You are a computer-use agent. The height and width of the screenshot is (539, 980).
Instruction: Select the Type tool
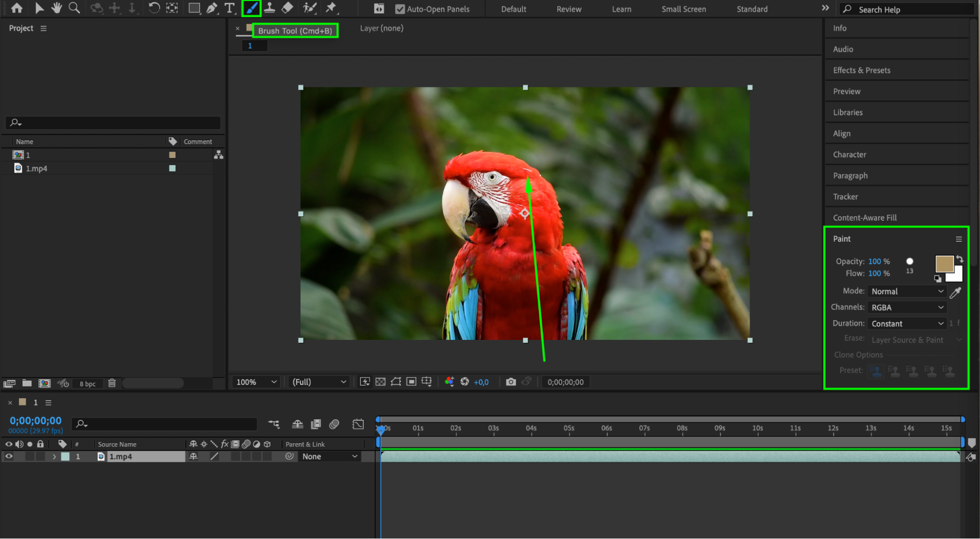tap(229, 8)
